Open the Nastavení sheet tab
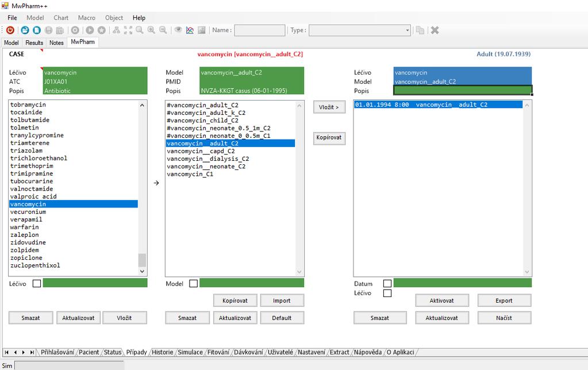 [312, 352]
